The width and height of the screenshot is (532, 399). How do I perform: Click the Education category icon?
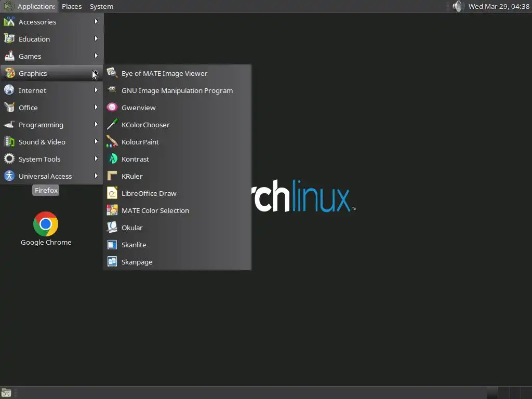[x=9, y=38]
